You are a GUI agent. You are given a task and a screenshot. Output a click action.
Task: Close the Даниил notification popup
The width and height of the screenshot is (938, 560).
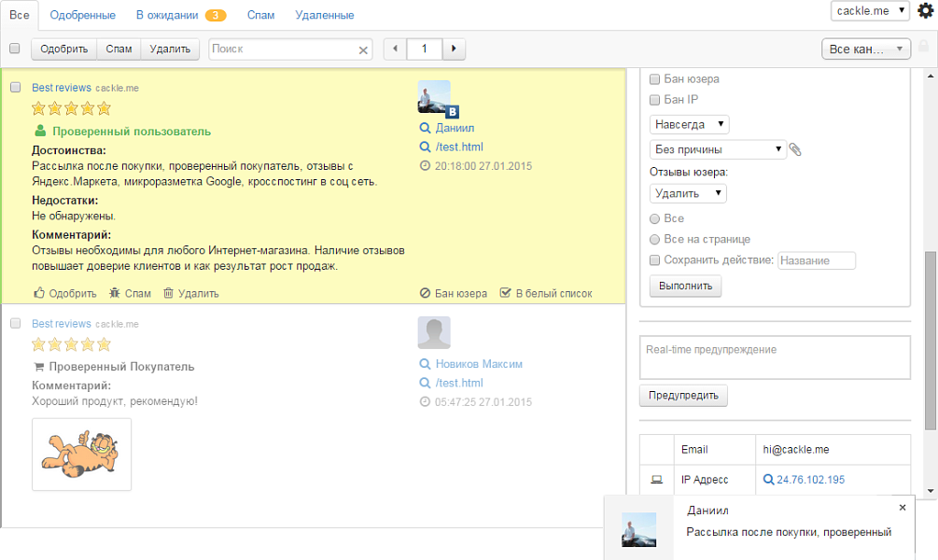[903, 508]
